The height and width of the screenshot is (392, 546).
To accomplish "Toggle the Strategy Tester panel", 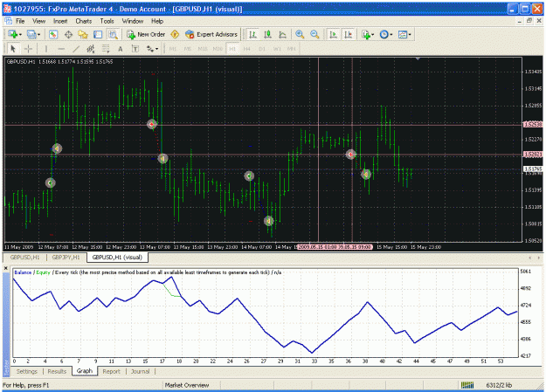I will point(113,34).
